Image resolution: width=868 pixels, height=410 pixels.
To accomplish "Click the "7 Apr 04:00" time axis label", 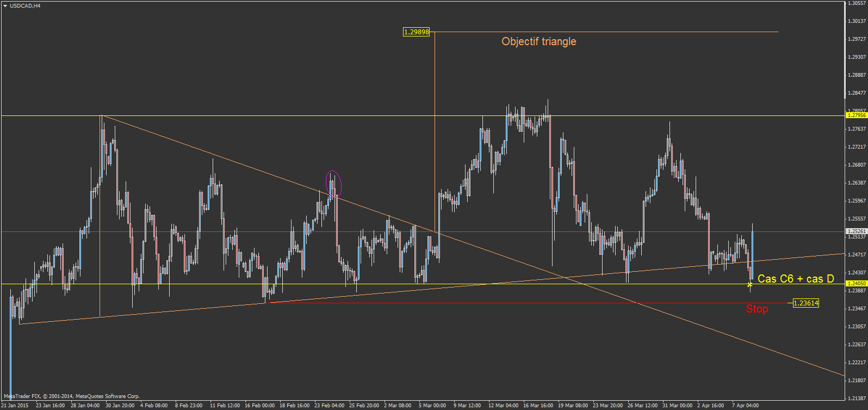I will 746,406.
